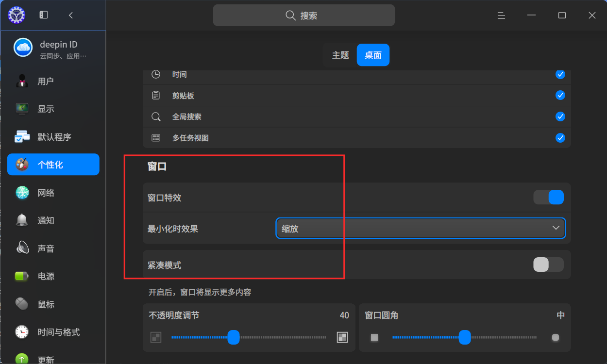Open the 最小化时效果 dropdown
Screen dimensions: 607x364
point(421,228)
